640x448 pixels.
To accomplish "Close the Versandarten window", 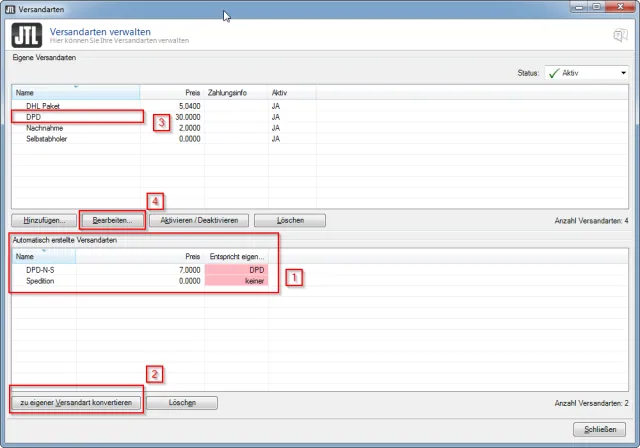I will [620, 7].
